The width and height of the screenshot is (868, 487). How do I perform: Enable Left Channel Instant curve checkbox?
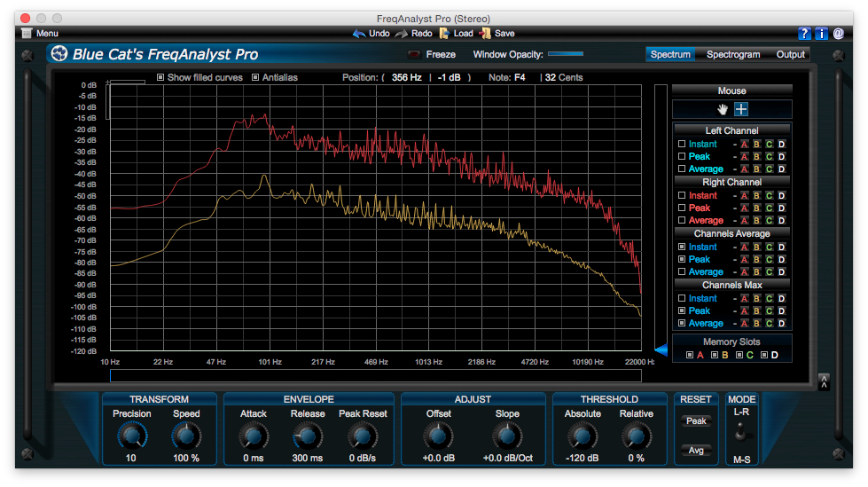[x=682, y=144]
